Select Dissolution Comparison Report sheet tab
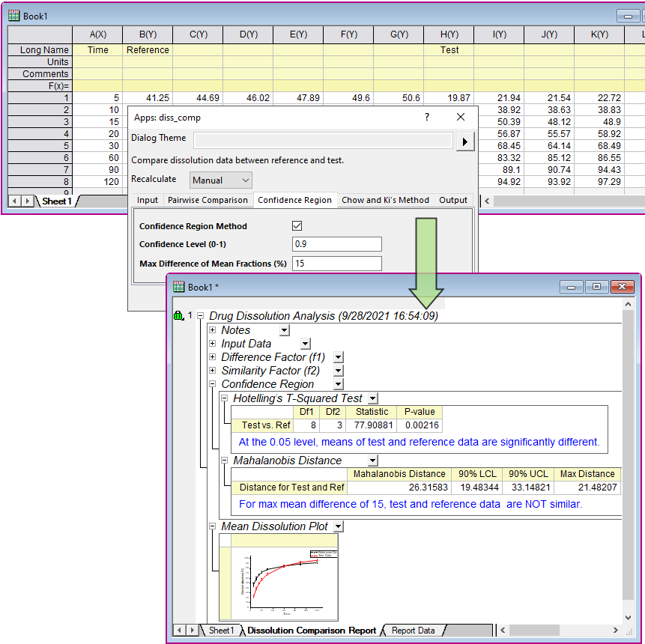This screenshot has width=645, height=644. coord(312,631)
